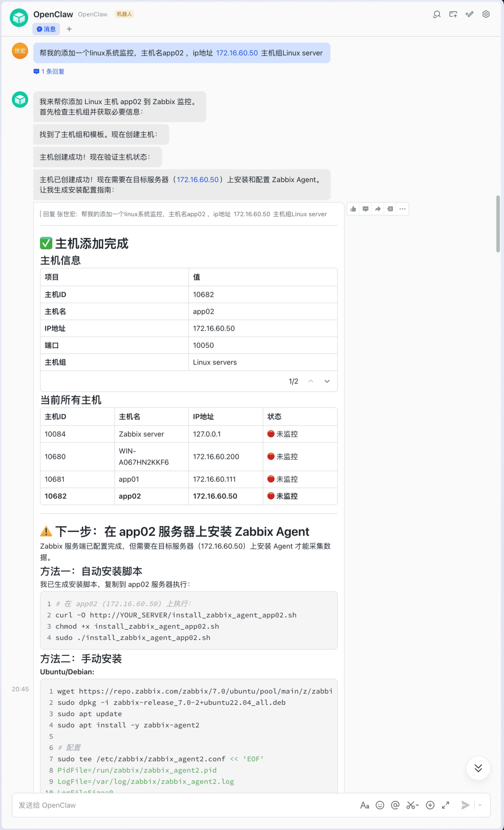This screenshot has height=830, width=504.
Task: Click the quoted reply line from 张世宏
Action: (185, 214)
